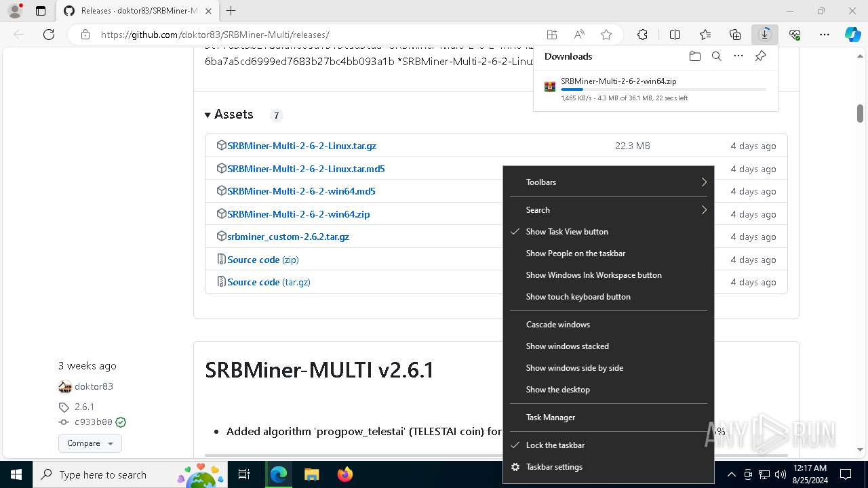Enable Show People on the taskbar
The height and width of the screenshot is (488, 868).
(x=608, y=253)
